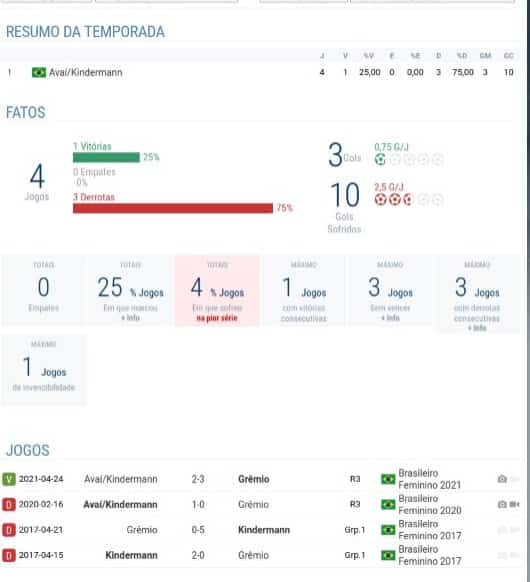Click the red D badge for 2017-04-21

click(9, 530)
